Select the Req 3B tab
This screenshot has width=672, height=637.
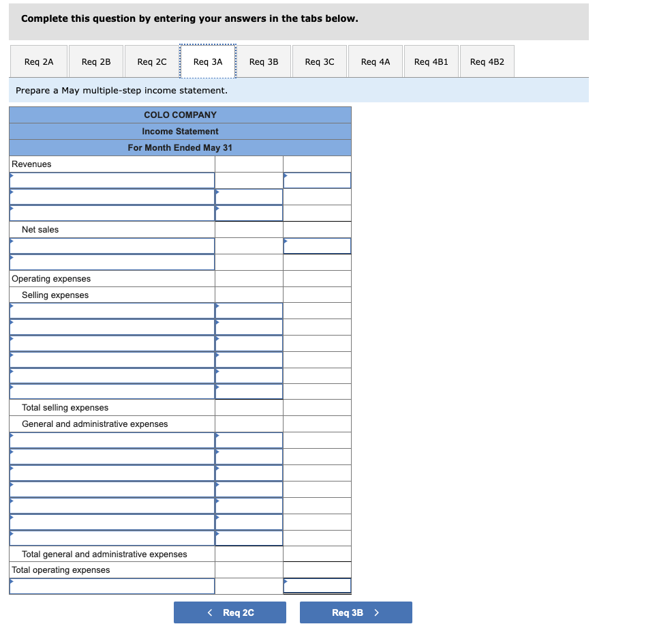(263, 61)
